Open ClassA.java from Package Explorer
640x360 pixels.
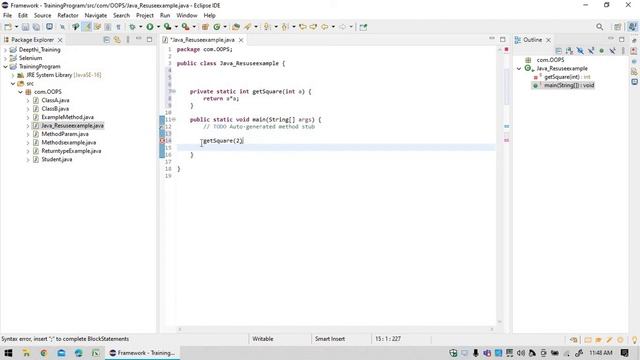pyautogui.click(x=55, y=100)
